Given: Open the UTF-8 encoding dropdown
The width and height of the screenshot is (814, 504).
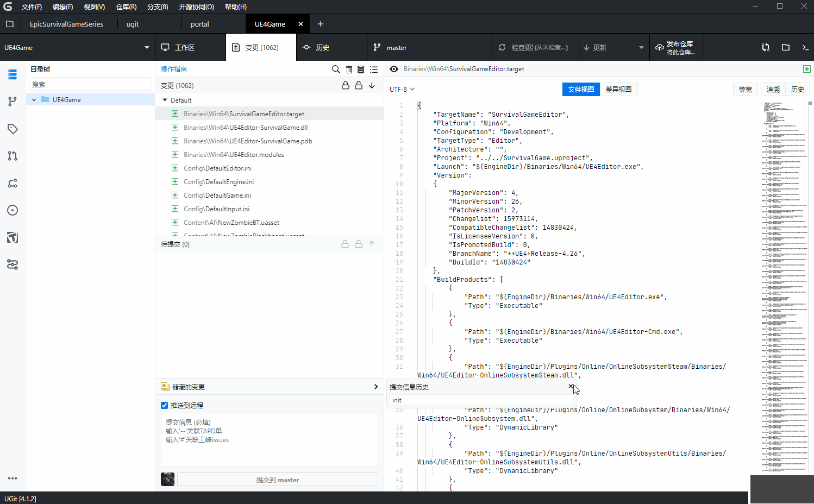Looking at the screenshot, I should click(x=402, y=90).
